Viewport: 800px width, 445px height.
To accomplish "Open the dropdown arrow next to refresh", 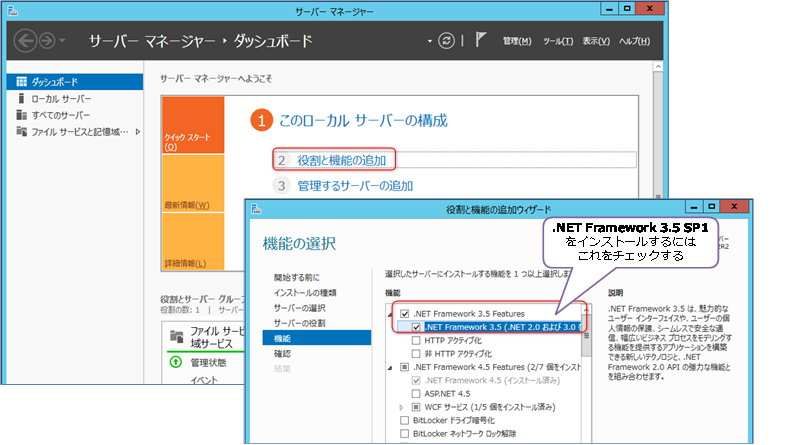I will [430, 41].
